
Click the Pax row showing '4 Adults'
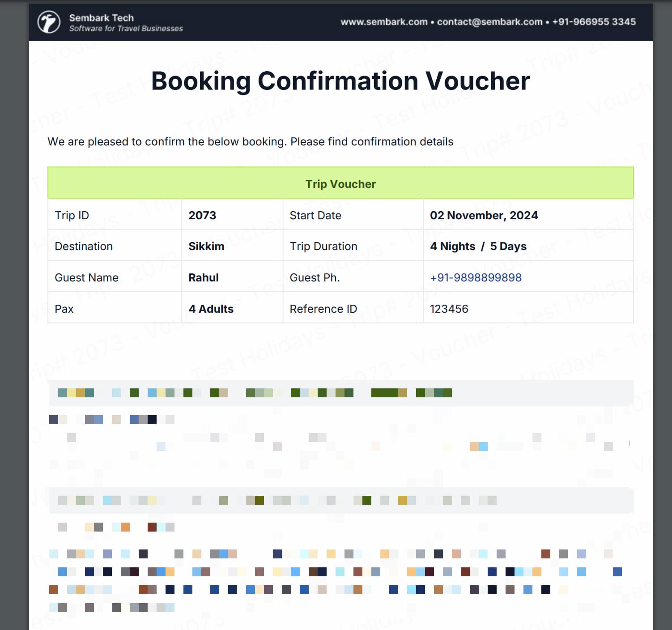211,309
